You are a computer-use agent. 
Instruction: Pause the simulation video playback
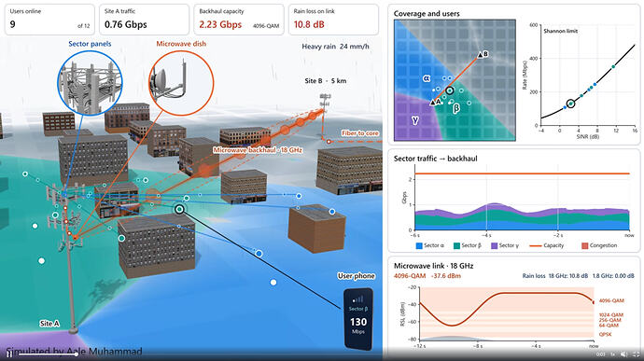pyautogui.click(x=8, y=354)
